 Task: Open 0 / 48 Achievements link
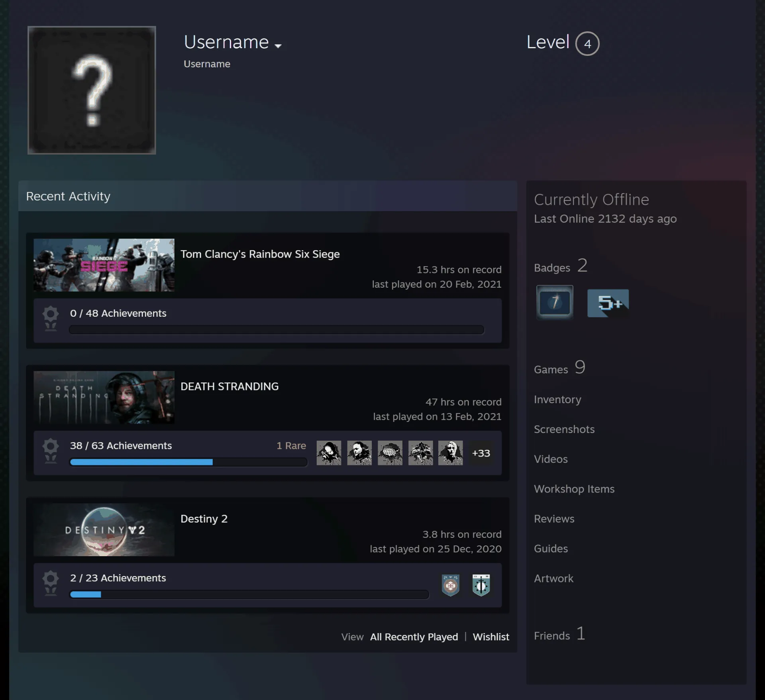pyautogui.click(x=118, y=313)
